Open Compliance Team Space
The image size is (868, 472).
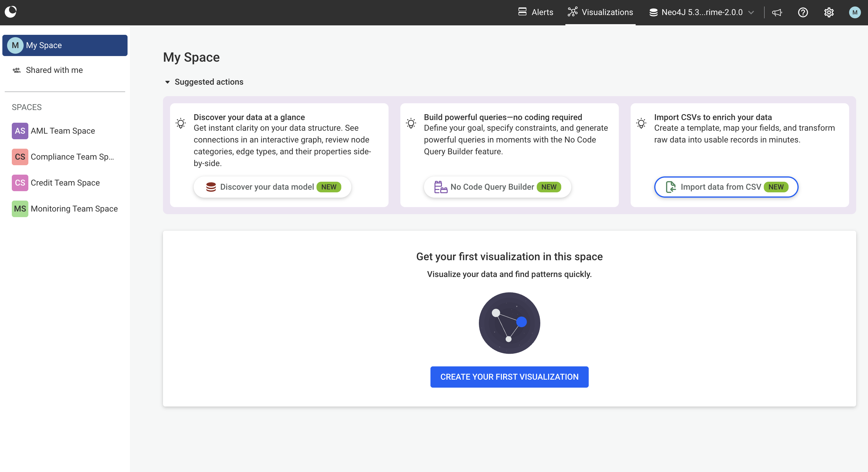[72, 157]
